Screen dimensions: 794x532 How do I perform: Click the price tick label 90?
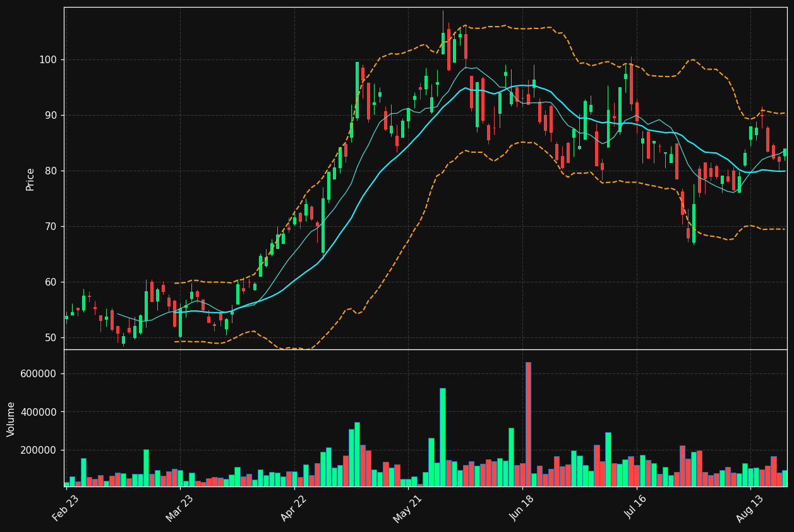coord(51,116)
